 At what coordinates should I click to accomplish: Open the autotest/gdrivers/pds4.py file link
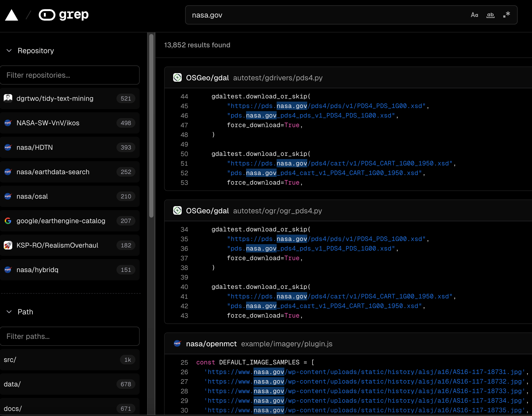[277, 78]
